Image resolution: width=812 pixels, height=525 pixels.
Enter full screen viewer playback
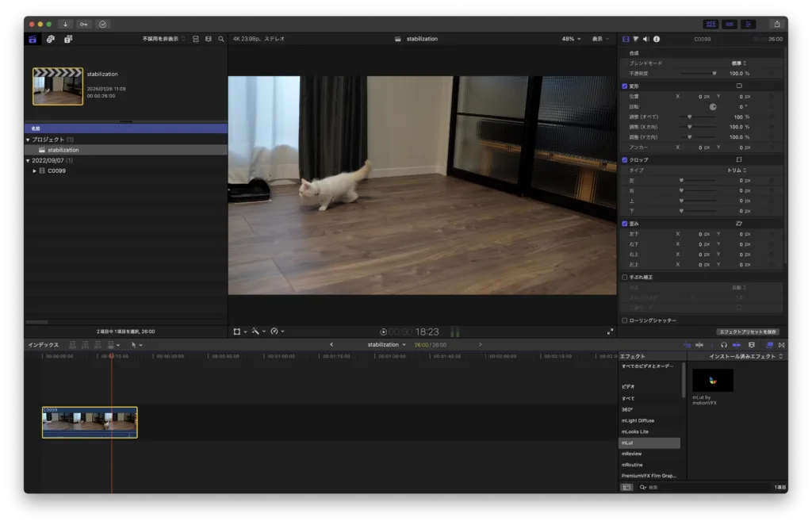pos(610,331)
